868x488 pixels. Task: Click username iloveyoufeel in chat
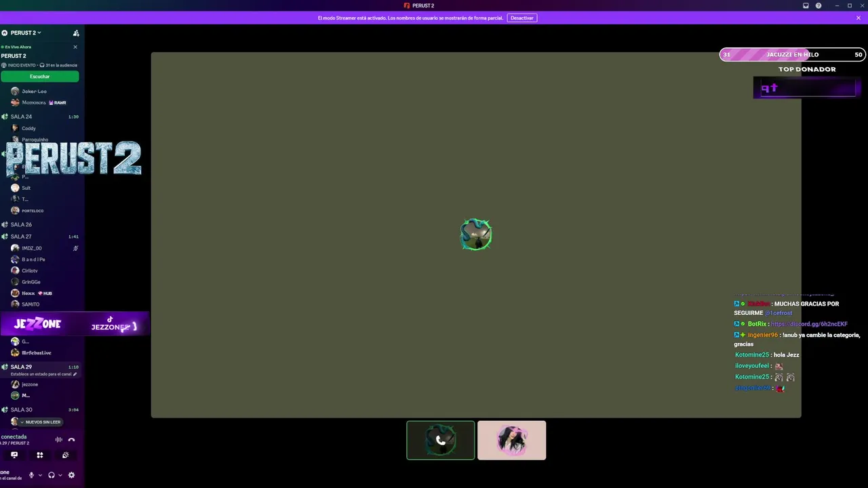point(752,366)
